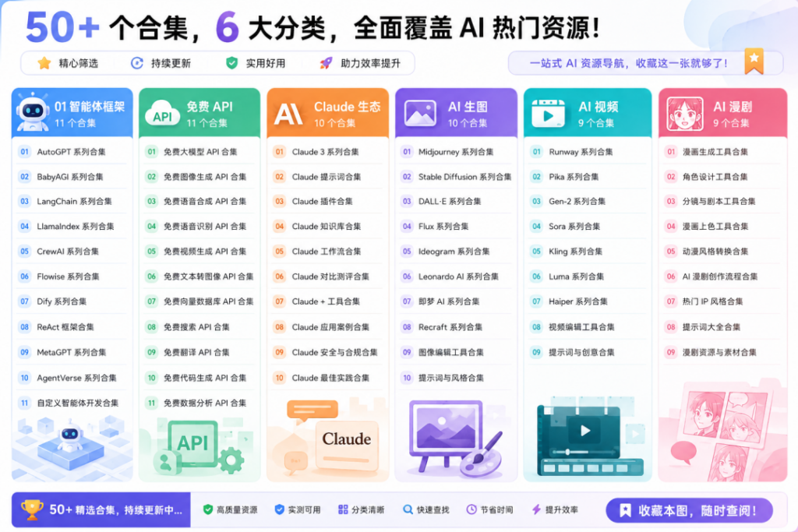Open the AI 视频 category header

click(x=588, y=113)
